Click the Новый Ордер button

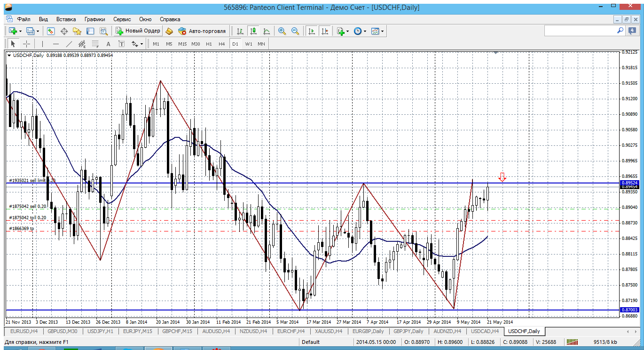pyautogui.click(x=139, y=31)
